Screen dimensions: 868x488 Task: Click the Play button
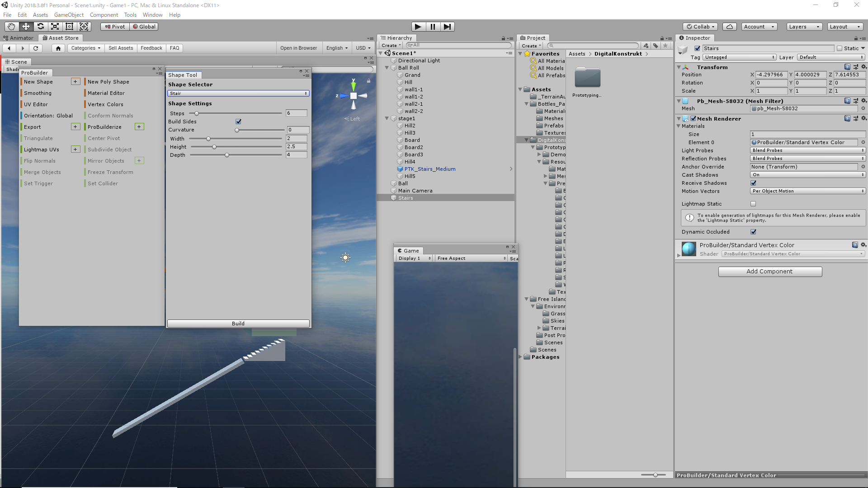[x=418, y=27]
